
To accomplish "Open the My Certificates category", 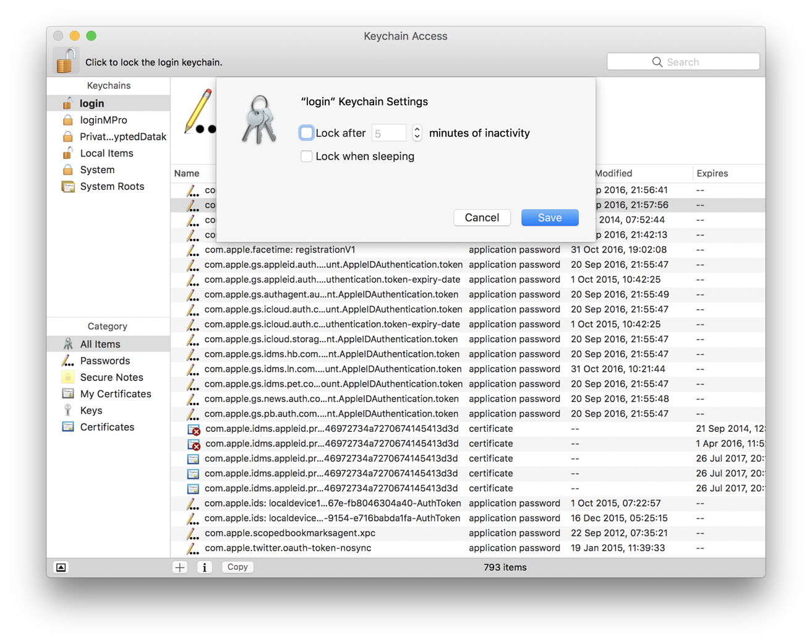I will tap(115, 394).
